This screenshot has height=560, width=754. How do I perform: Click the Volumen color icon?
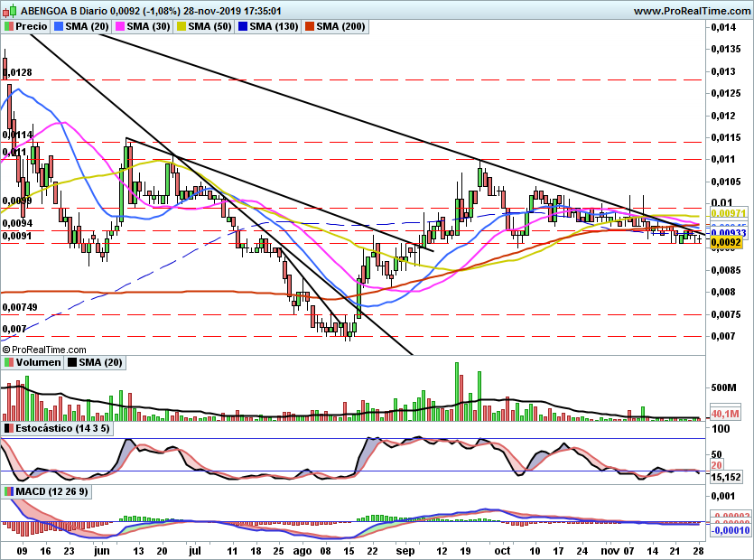point(9,362)
